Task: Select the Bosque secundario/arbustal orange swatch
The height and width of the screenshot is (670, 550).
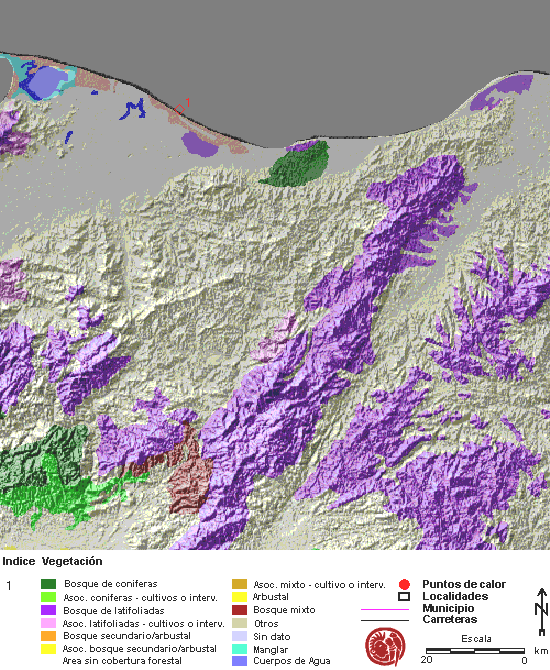Action: coord(48,636)
